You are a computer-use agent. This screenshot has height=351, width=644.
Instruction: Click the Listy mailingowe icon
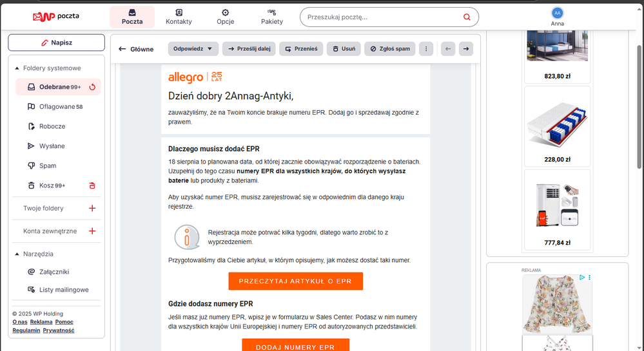click(x=31, y=290)
